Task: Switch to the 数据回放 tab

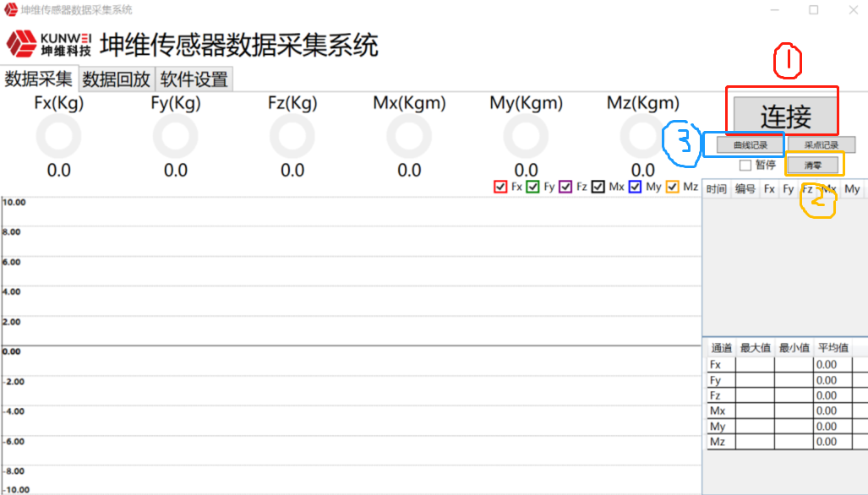Action: (117, 79)
